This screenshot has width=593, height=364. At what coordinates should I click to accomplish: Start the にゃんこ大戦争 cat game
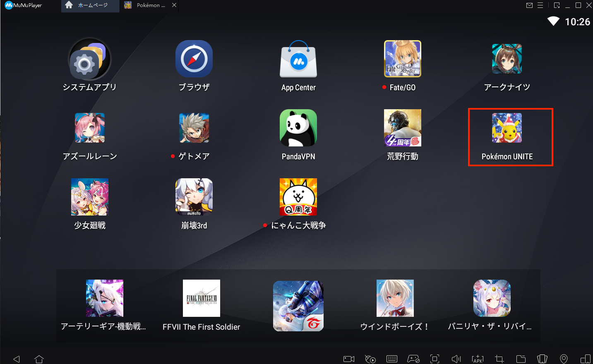[x=298, y=197]
